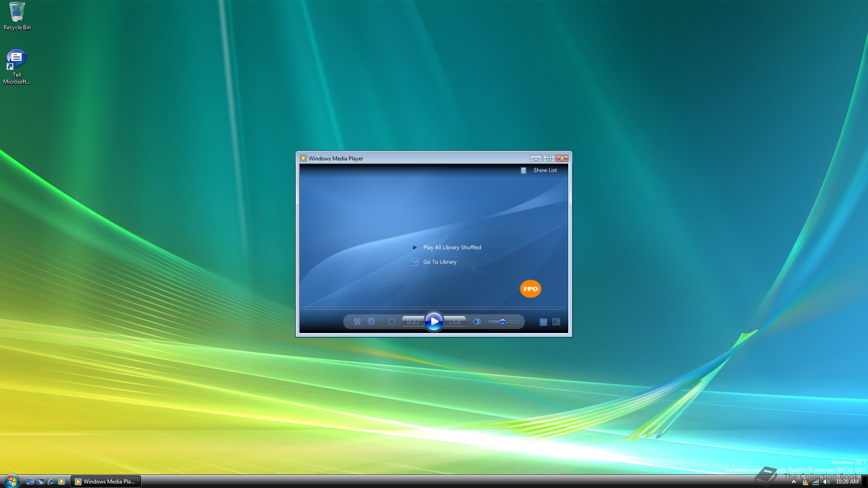Click the Show List icon
The width and height of the screenshot is (868, 488).
(524, 170)
